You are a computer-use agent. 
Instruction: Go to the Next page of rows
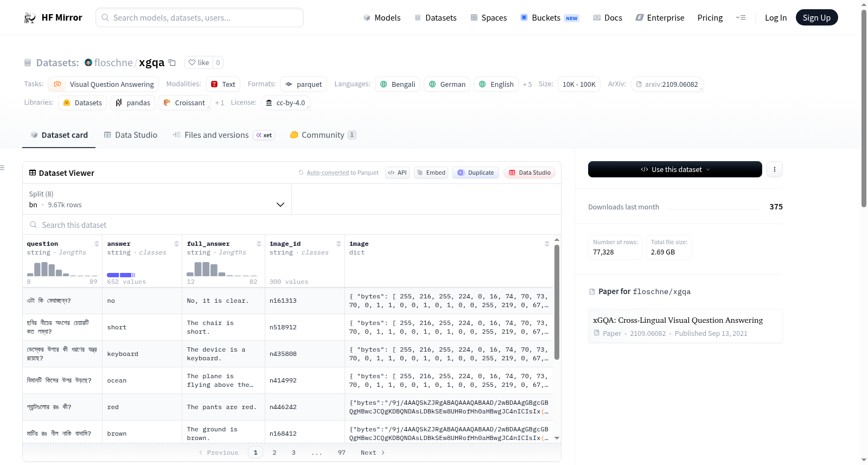point(373,453)
